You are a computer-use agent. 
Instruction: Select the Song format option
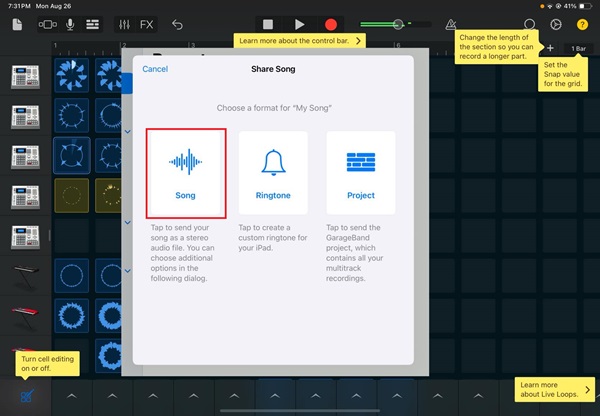(185, 173)
